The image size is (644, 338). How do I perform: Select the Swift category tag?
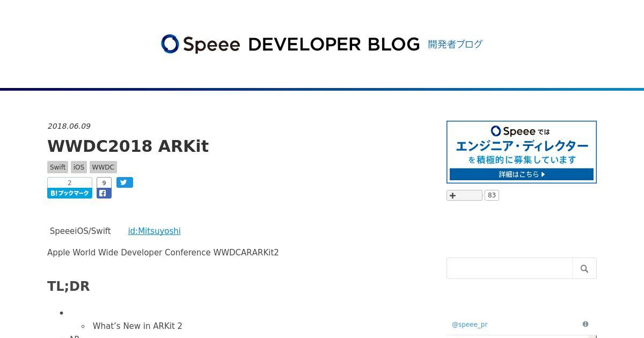pos(58,167)
